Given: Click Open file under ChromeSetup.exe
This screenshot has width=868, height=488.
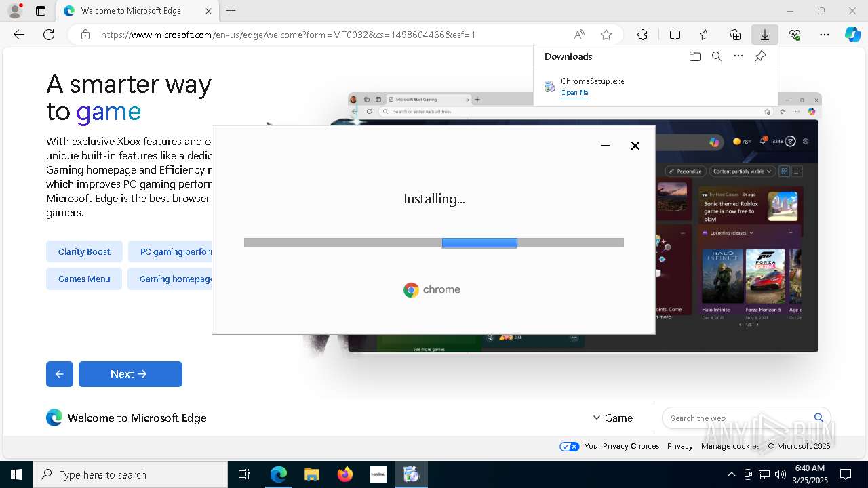Looking at the screenshot, I should pyautogui.click(x=574, y=93).
